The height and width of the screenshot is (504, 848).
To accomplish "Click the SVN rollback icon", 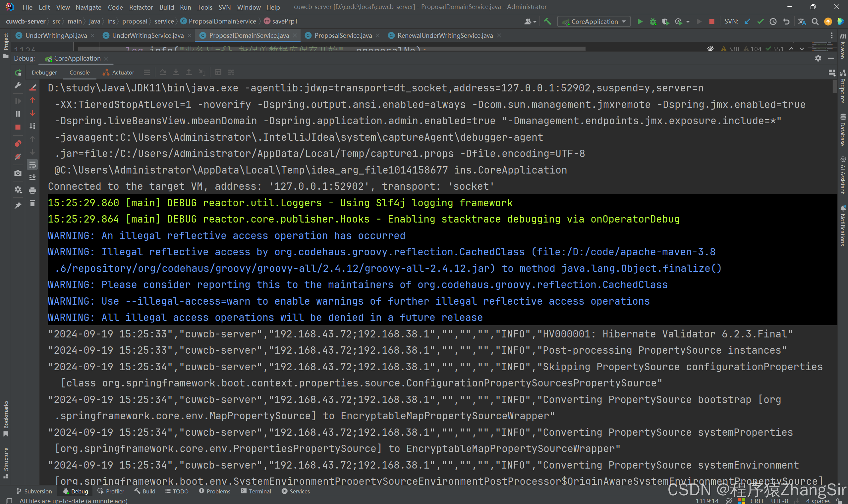I will tap(786, 22).
